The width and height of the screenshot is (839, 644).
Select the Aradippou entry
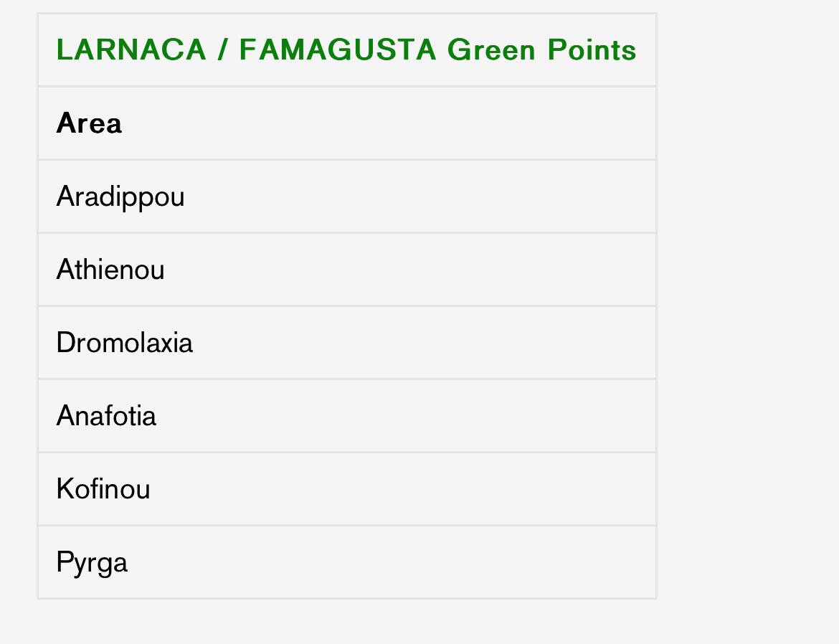(x=120, y=196)
